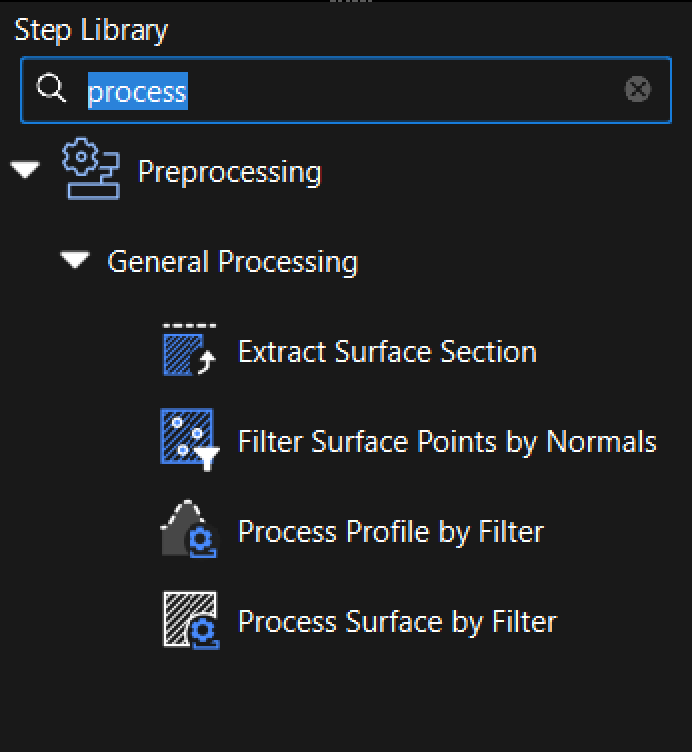The width and height of the screenshot is (692, 752).
Task: Click the Extract Surface Section step icon
Action: 189,351
